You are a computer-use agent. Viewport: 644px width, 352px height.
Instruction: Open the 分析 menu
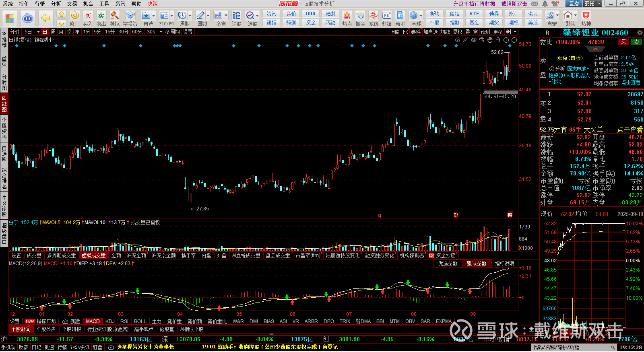point(56,4)
